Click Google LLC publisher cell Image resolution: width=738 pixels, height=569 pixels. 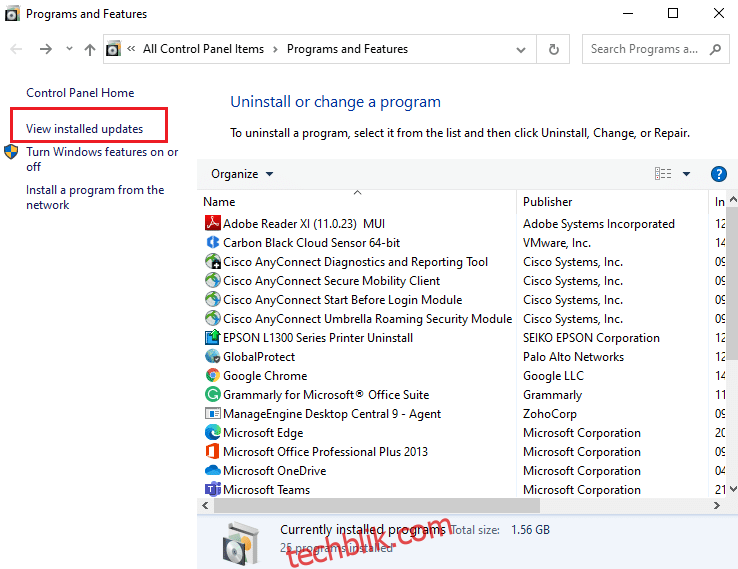[x=553, y=376]
